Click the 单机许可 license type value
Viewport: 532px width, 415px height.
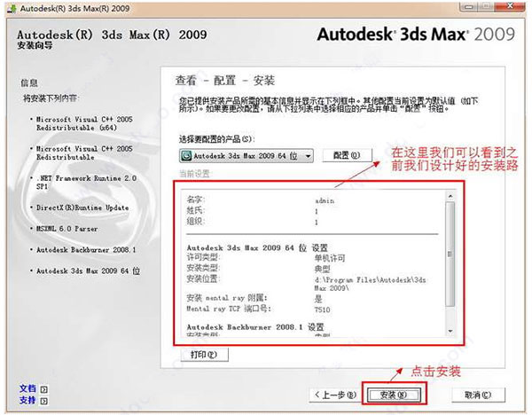point(330,258)
